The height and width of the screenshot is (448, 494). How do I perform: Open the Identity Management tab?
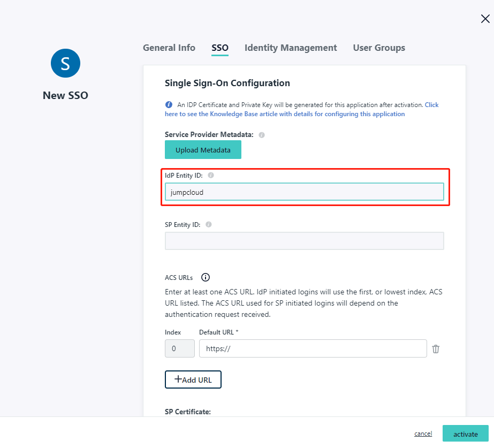coord(291,48)
